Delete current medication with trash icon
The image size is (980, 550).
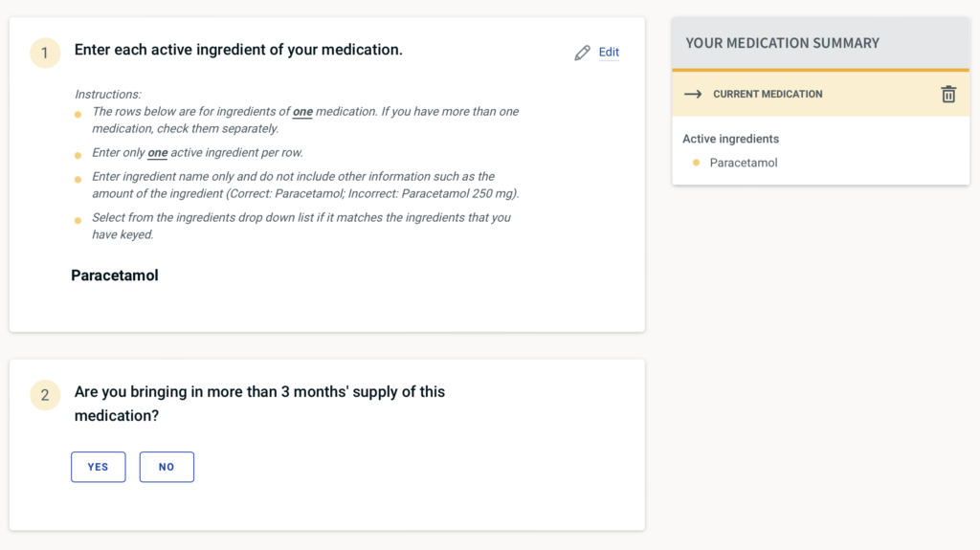(x=948, y=94)
